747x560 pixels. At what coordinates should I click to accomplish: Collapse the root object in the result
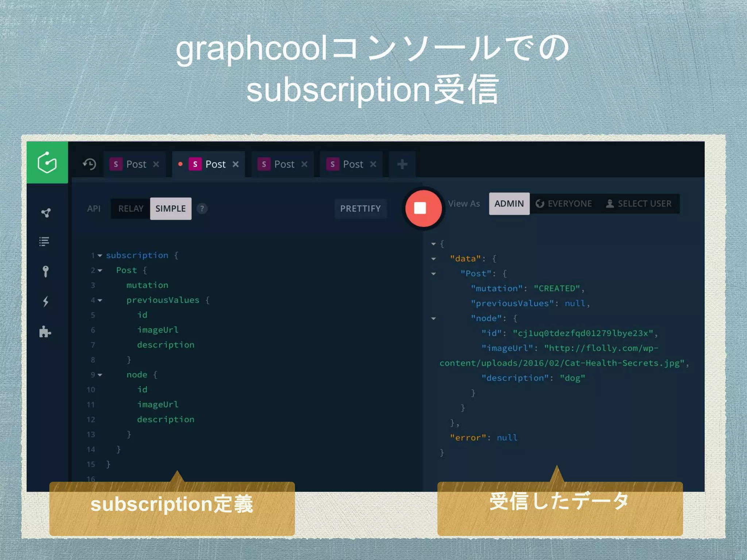433,244
